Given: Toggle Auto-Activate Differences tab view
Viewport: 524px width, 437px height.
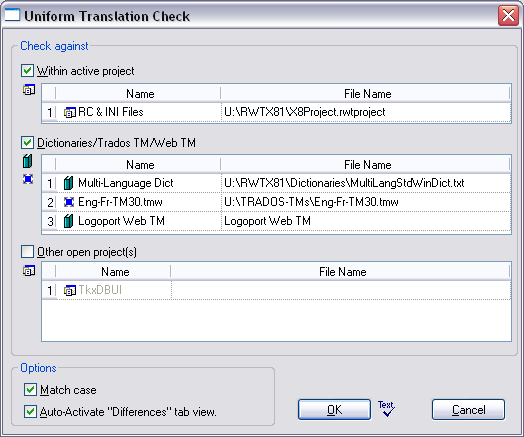Looking at the screenshot, I should [x=30, y=412].
